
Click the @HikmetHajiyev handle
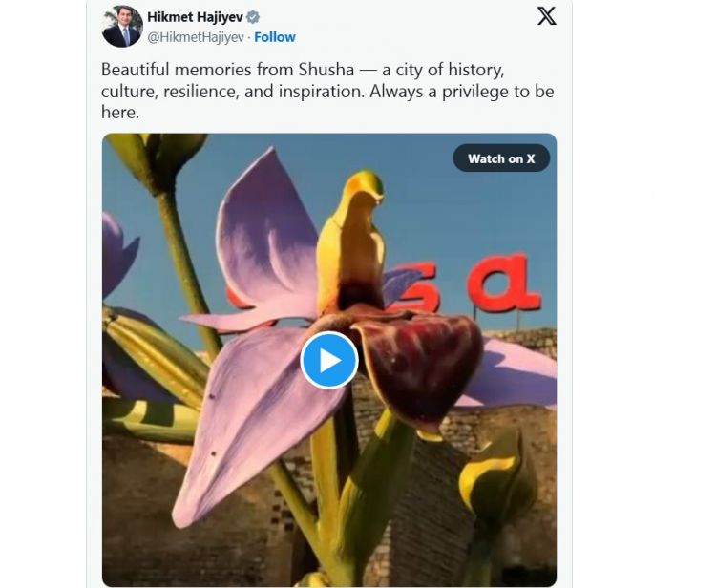click(196, 37)
